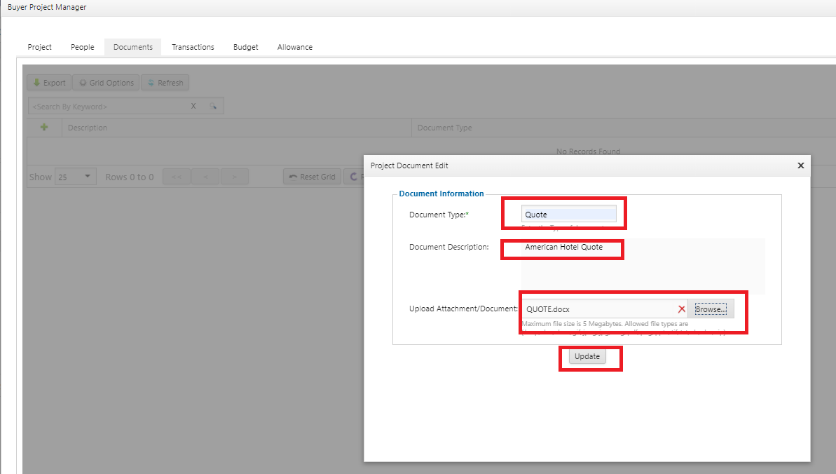836x474 pixels.
Task: Click the Export button
Action: (49, 83)
